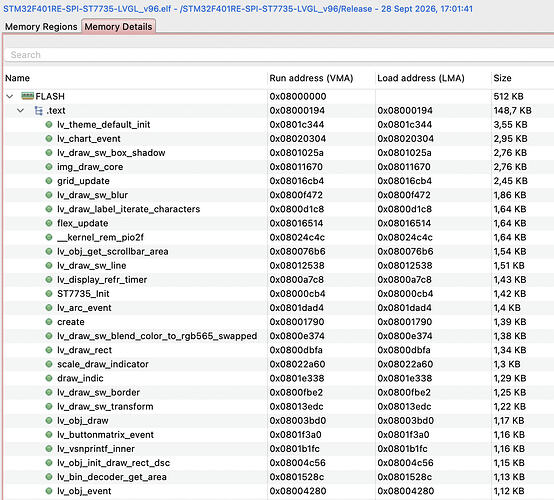
Task: Select the grid_update symbol name
Action: [83, 181]
